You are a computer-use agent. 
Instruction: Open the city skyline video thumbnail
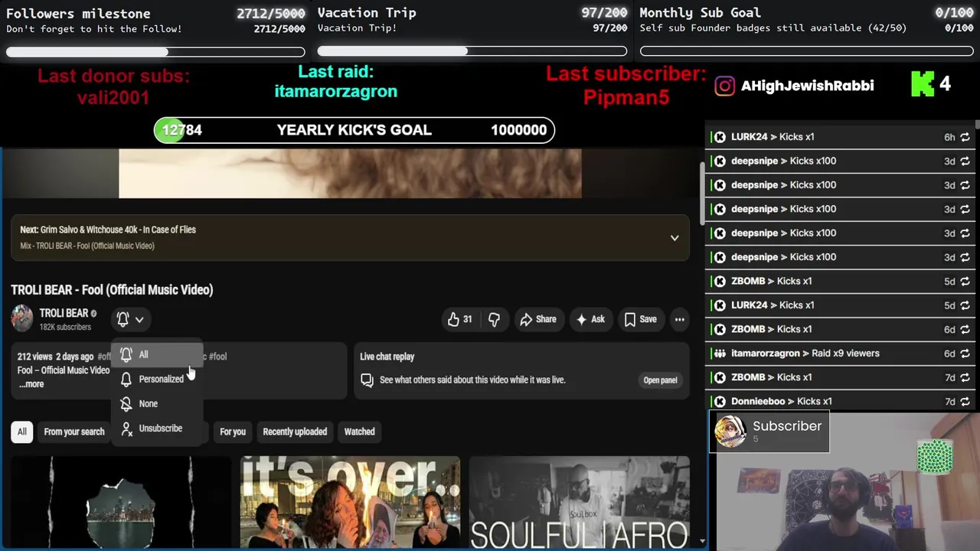coord(121,503)
